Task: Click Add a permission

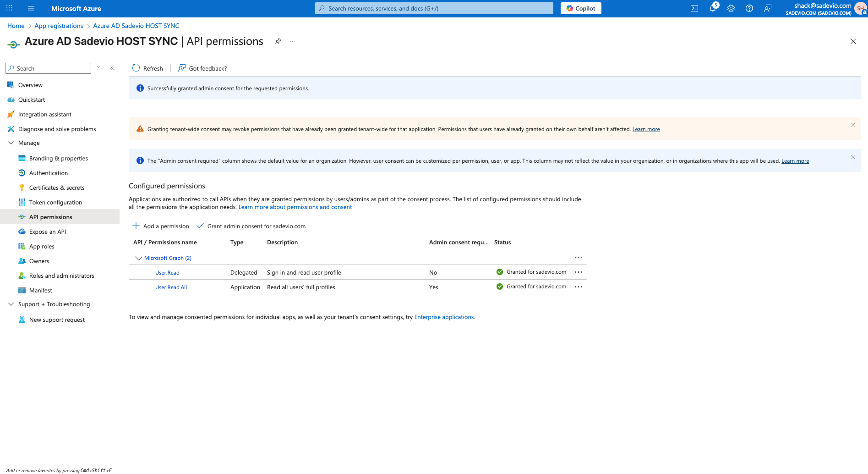Action: (x=161, y=226)
